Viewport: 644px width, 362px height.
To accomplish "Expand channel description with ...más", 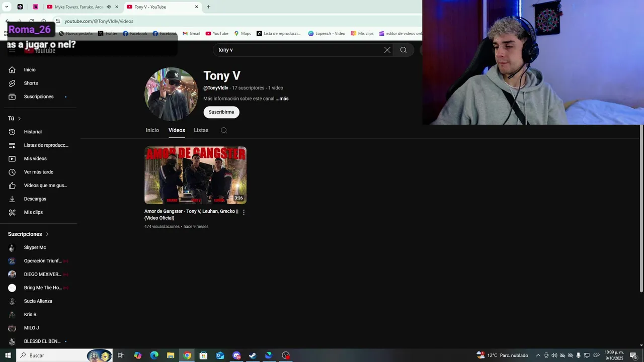I will (x=282, y=99).
